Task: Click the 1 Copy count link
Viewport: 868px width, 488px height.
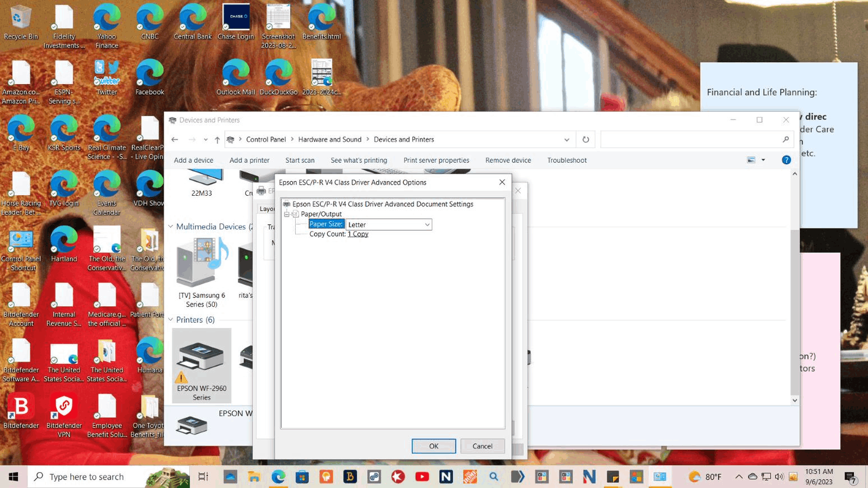Action: [x=358, y=234]
